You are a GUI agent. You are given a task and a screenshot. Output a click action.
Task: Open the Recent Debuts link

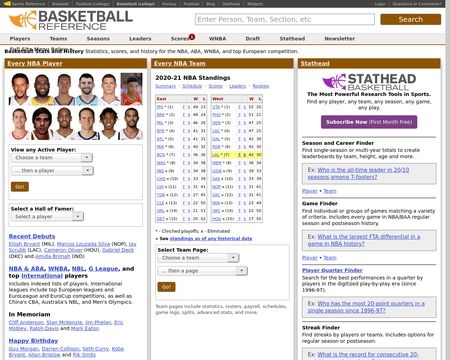pyautogui.click(x=32, y=236)
